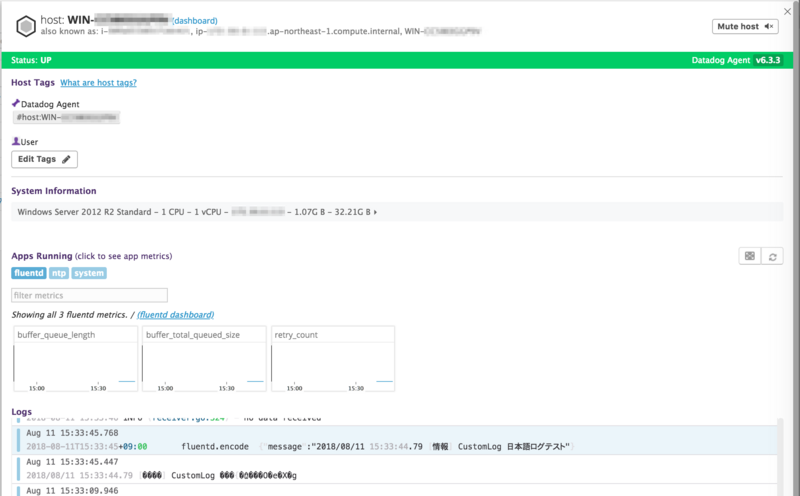This screenshot has height=496, width=800.
Task: Open 'What are host tags?' help link
Action: pyautogui.click(x=98, y=83)
